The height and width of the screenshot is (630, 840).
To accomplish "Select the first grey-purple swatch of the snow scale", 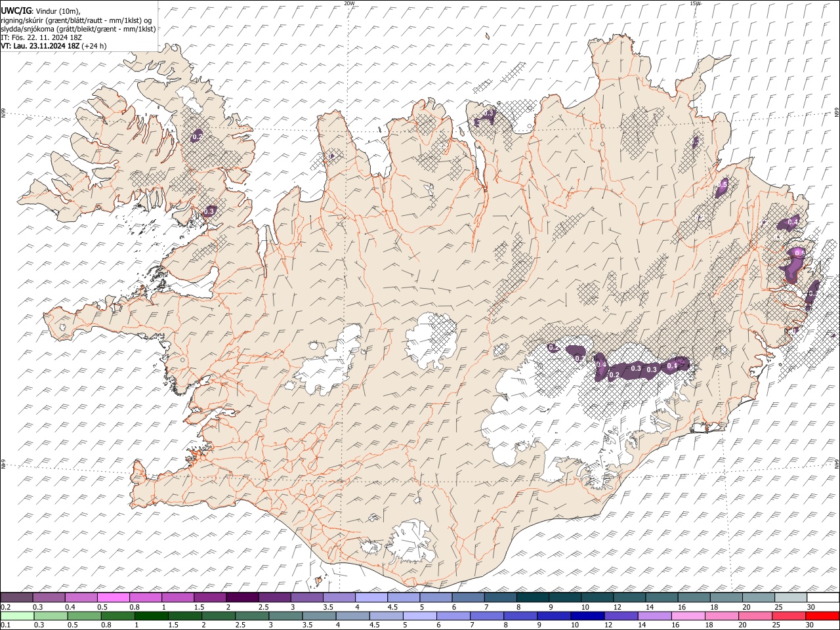I will 16,598.
